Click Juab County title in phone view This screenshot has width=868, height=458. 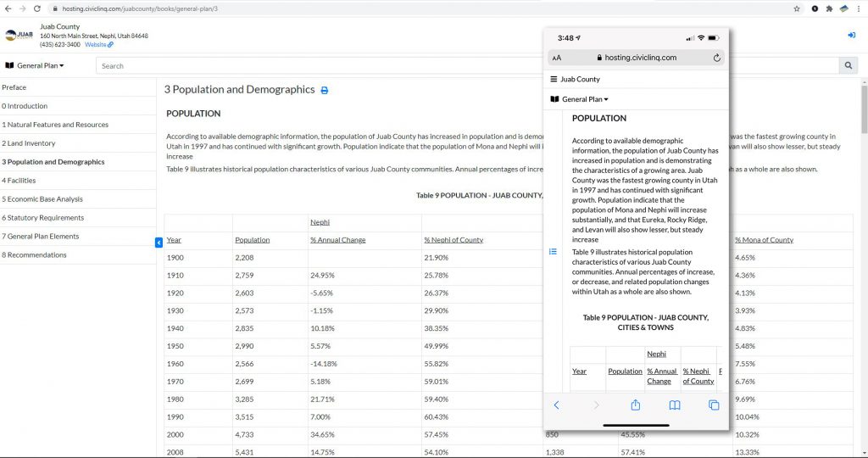click(580, 79)
